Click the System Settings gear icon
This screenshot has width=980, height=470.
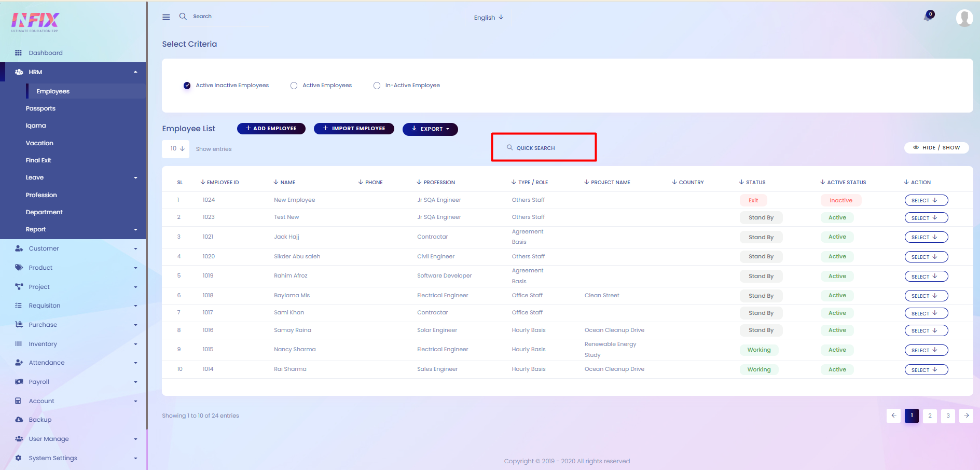[x=18, y=458]
